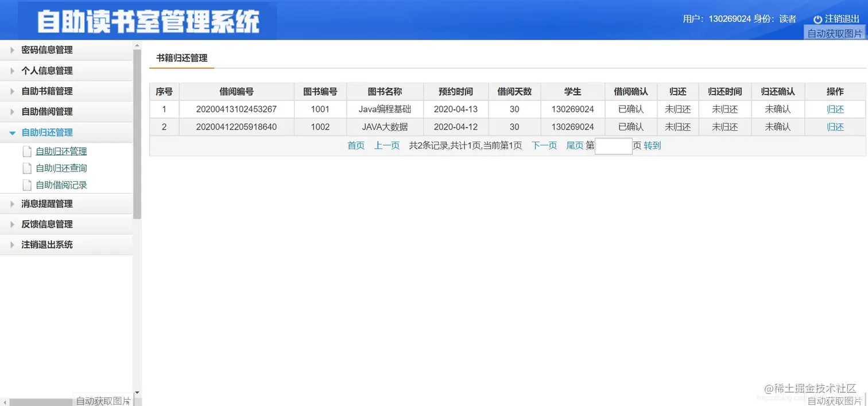This screenshot has height=406, width=868.
Task: Click the 自动获取图片 button top right
Action: pyautogui.click(x=834, y=33)
